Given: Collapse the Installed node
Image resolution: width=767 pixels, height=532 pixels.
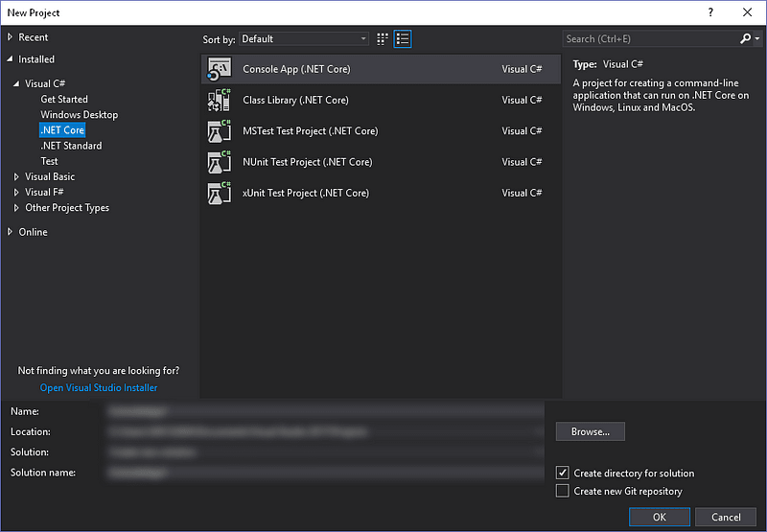Looking at the screenshot, I should coord(10,59).
